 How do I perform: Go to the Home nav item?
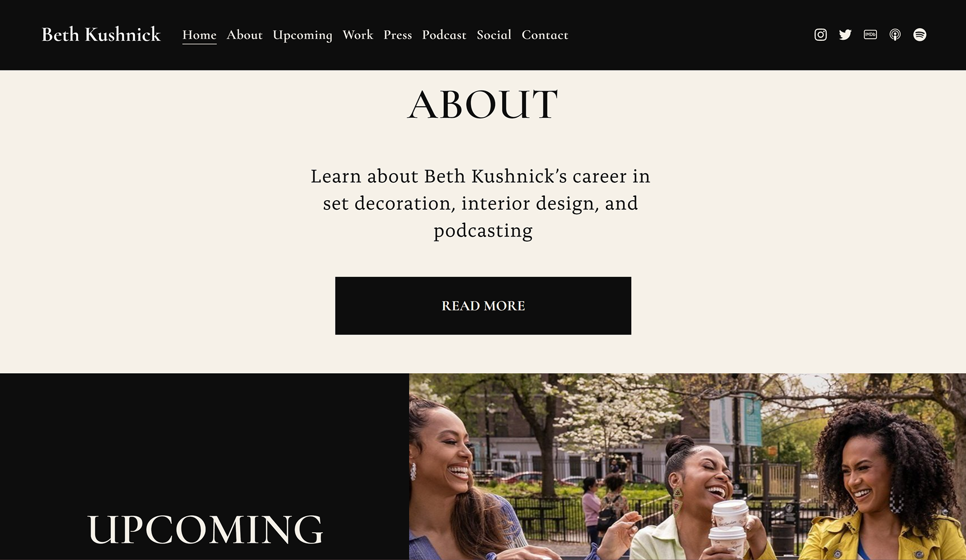click(199, 35)
